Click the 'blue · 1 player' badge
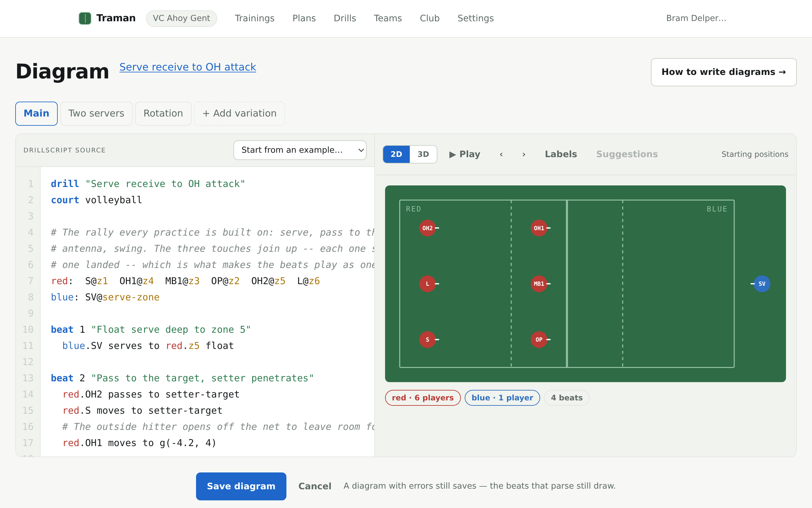Image resolution: width=812 pixels, height=508 pixels. point(502,398)
